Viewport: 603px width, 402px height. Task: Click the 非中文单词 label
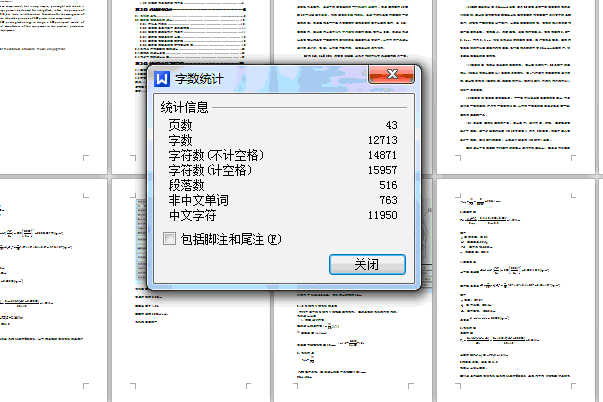[198, 200]
